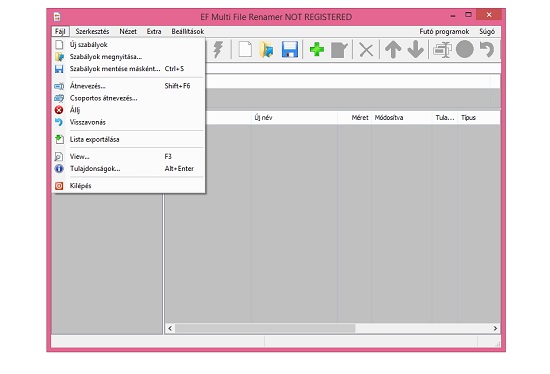Screen dimensions: 550x374
Task: Open View... from the Fájl menu
Action: click(x=128, y=156)
